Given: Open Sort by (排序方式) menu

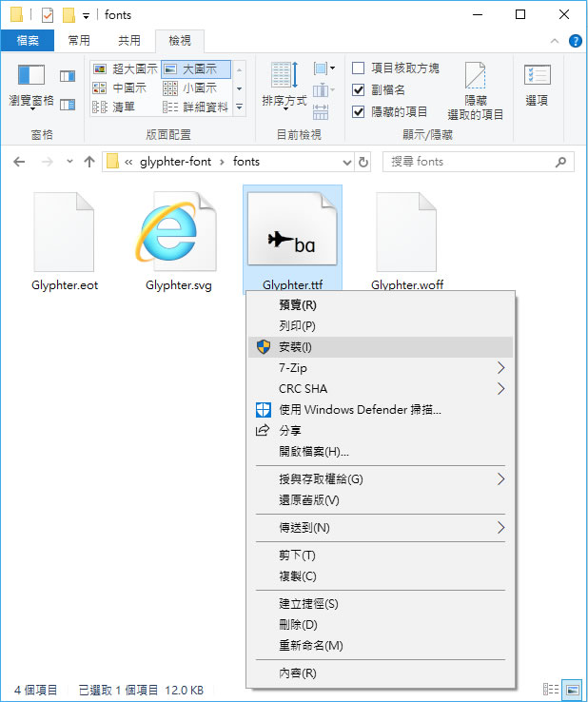Looking at the screenshot, I should [x=284, y=86].
